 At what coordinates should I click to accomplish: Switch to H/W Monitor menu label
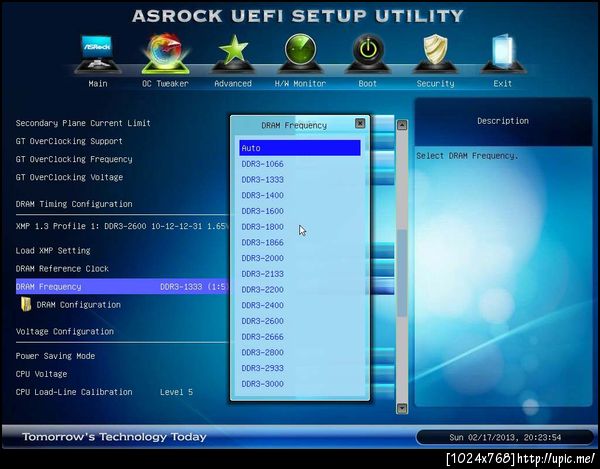point(300,83)
